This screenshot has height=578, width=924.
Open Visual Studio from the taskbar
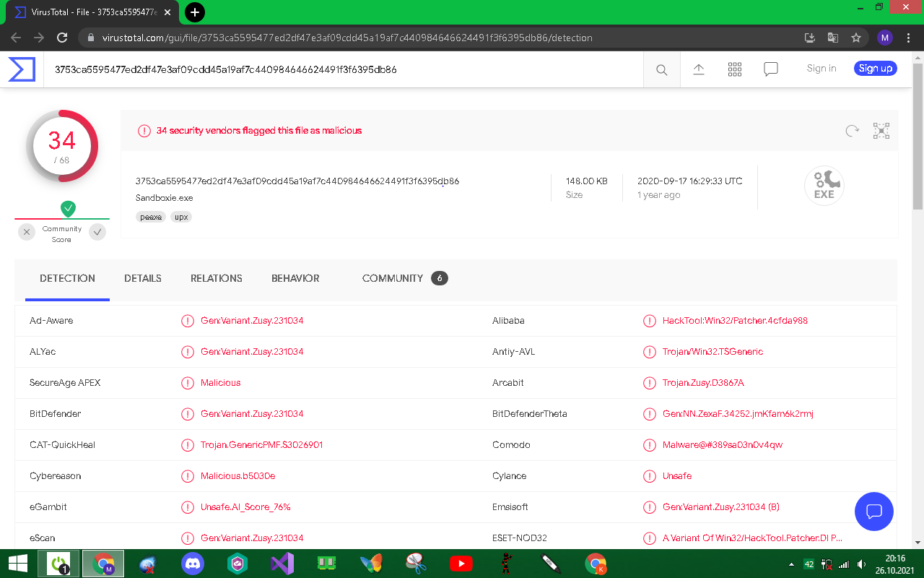[x=282, y=564]
